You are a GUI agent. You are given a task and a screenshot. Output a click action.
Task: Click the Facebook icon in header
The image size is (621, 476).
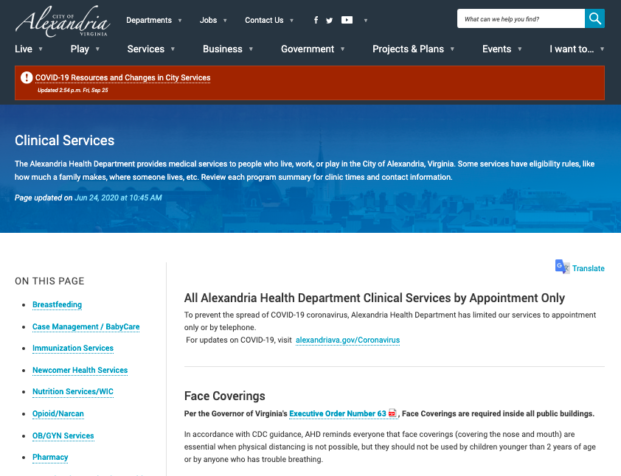coord(316,20)
